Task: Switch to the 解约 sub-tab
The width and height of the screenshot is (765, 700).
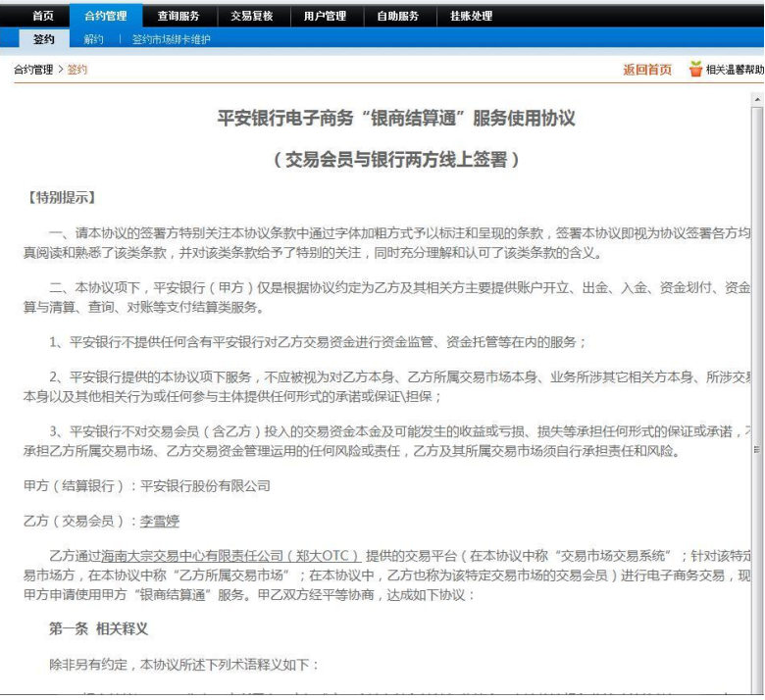Action: [94, 39]
